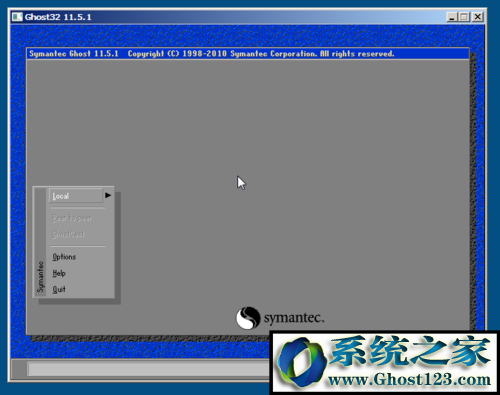Click the vertical Symantec label beside the menu
This screenshot has width=500, height=395.
[x=40, y=277]
